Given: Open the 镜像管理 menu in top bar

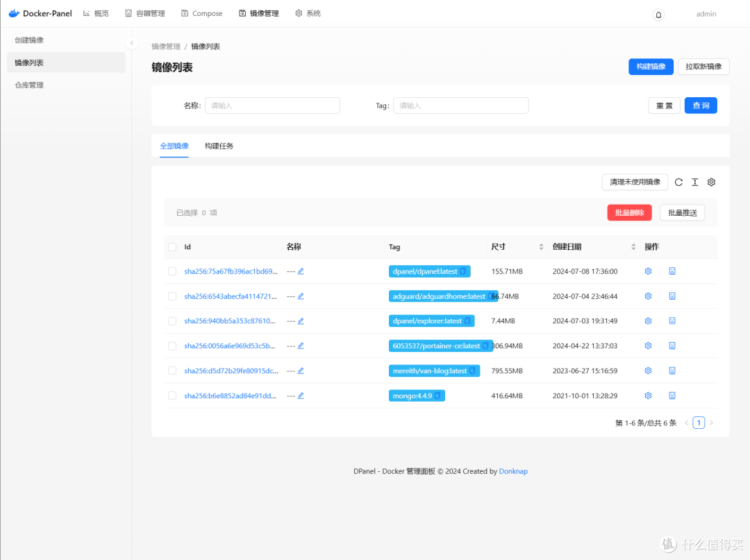Looking at the screenshot, I should [258, 12].
